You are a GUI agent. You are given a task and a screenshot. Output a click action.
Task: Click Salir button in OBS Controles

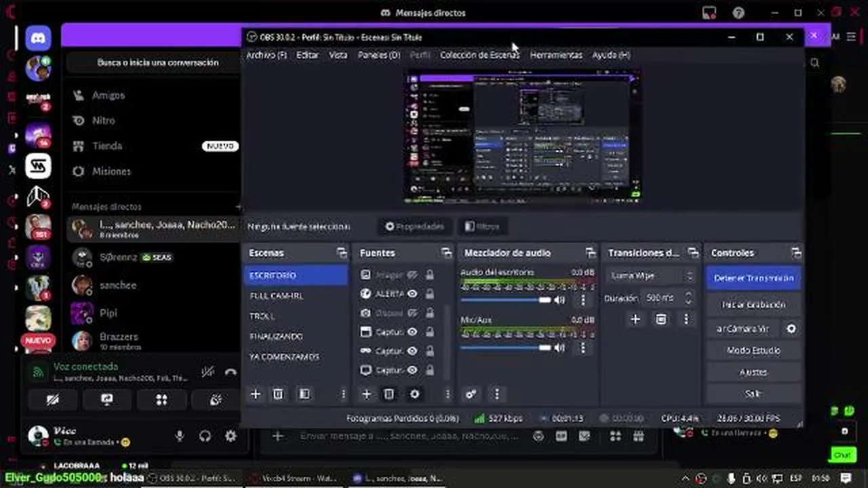[753, 393]
